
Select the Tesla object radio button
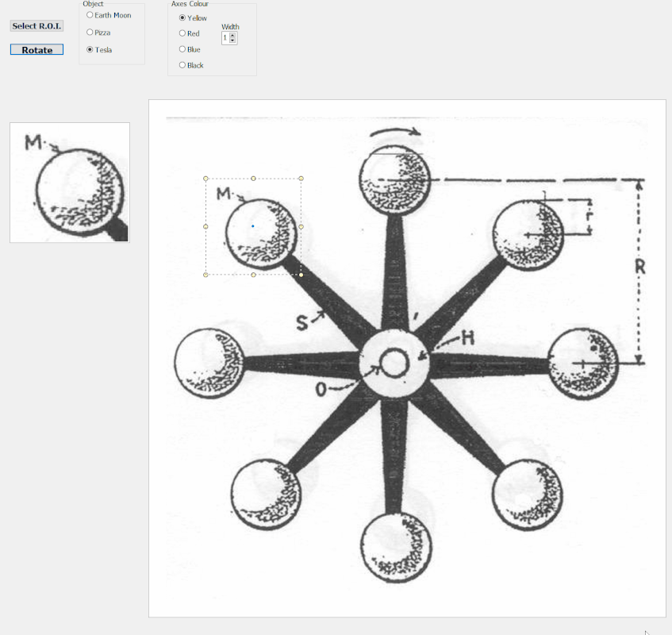pos(90,50)
